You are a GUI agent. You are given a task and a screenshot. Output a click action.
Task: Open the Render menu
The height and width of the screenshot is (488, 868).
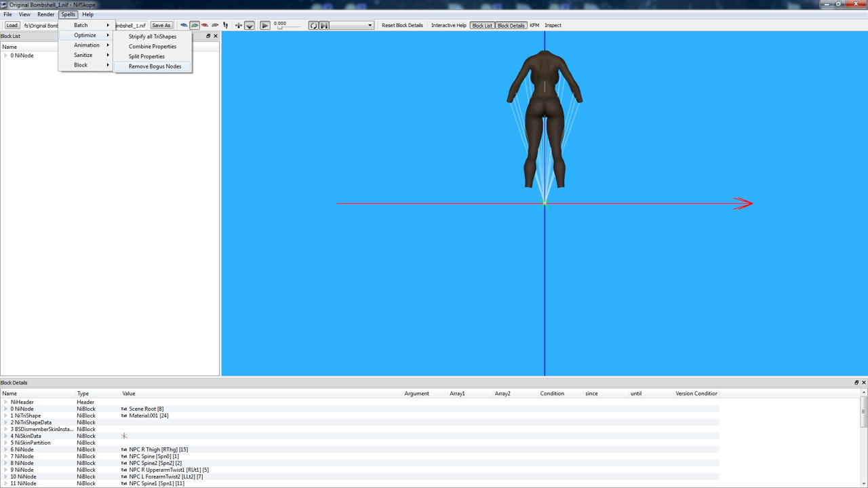click(x=46, y=14)
